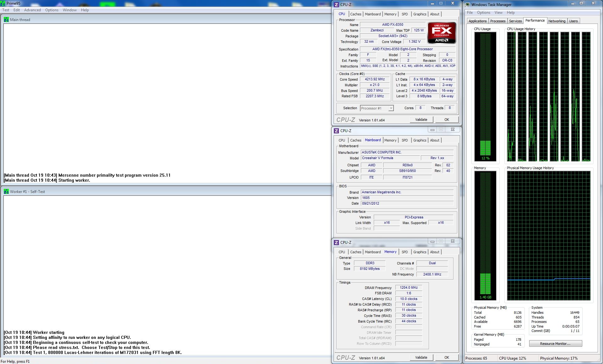Select SPD tab in the Memory CPU-Z window
Image resolution: width=603 pixels, height=364 pixels.
tap(405, 252)
